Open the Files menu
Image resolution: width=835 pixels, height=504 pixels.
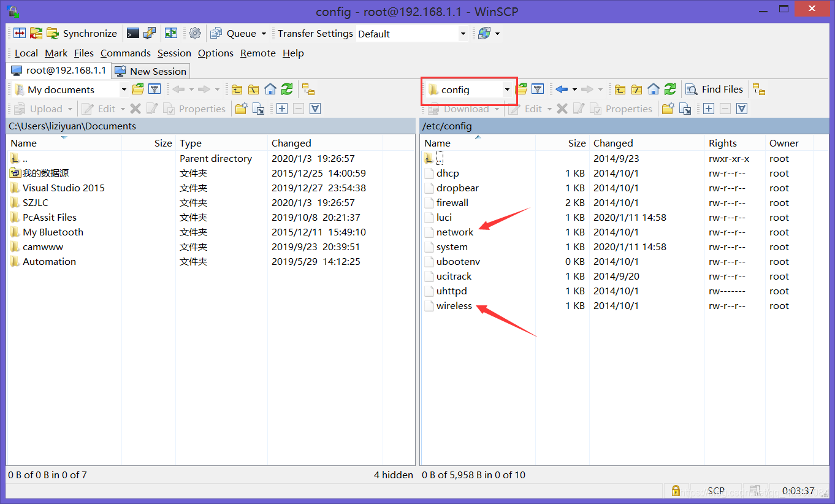84,53
